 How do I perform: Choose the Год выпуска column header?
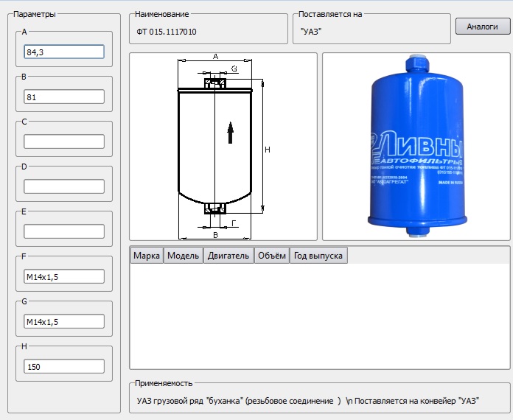tap(318, 256)
